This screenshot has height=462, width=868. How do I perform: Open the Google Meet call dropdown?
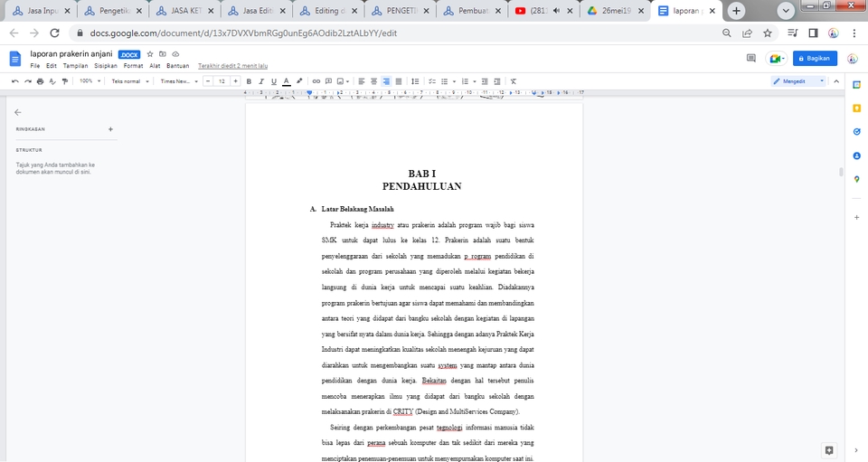[x=777, y=58]
